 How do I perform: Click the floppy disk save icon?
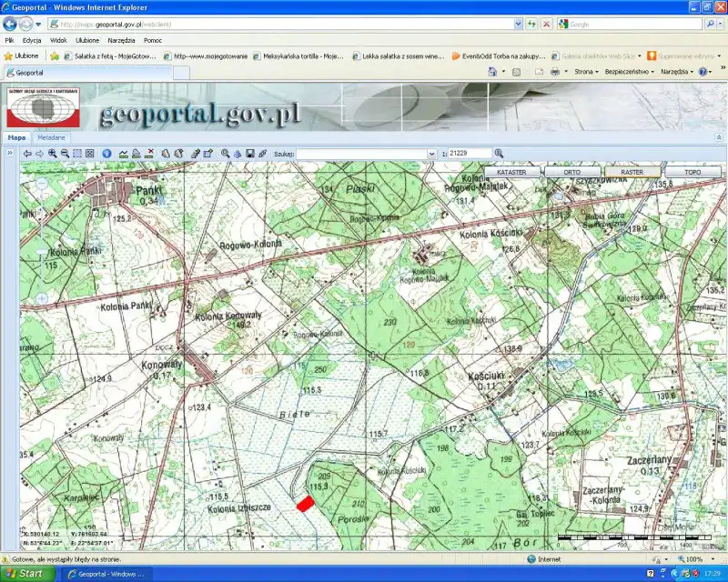(250, 154)
